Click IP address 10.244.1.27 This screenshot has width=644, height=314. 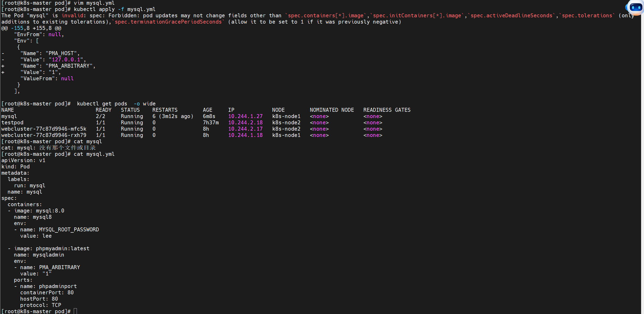click(x=245, y=116)
